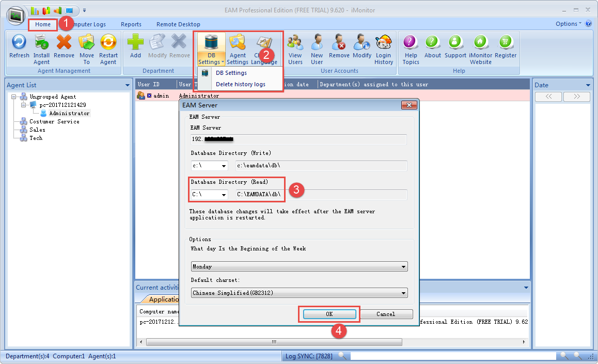The height and width of the screenshot is (364, 598).
Task: Confirm database changes with OK
Action: coord(329,314)
